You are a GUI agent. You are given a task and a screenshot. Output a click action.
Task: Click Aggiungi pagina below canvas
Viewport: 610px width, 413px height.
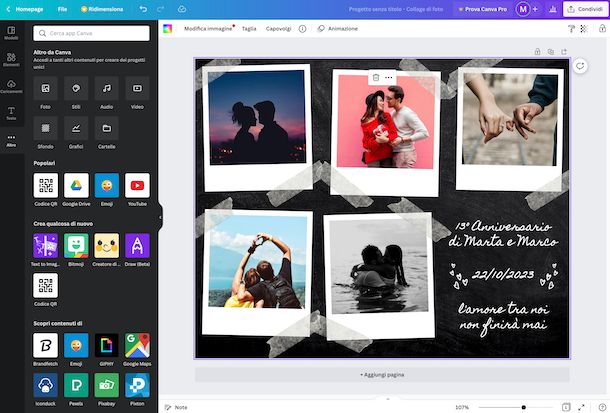(x=382, y=375)
